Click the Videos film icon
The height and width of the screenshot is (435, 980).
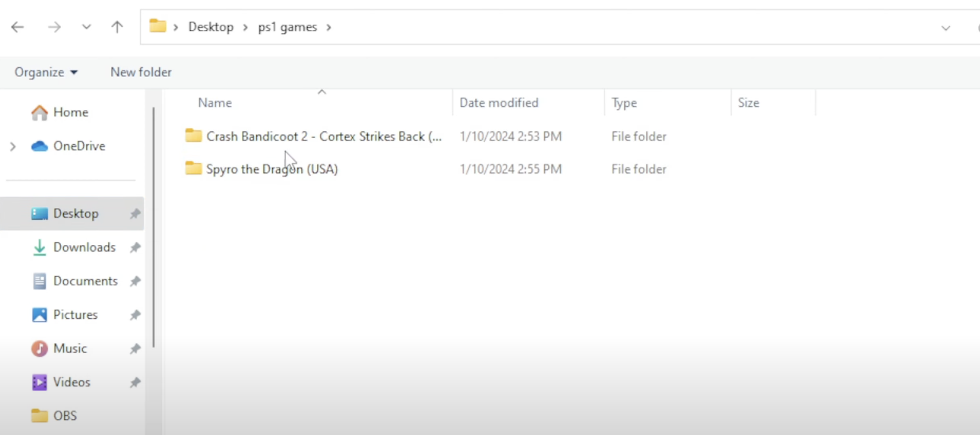point(39,382)
